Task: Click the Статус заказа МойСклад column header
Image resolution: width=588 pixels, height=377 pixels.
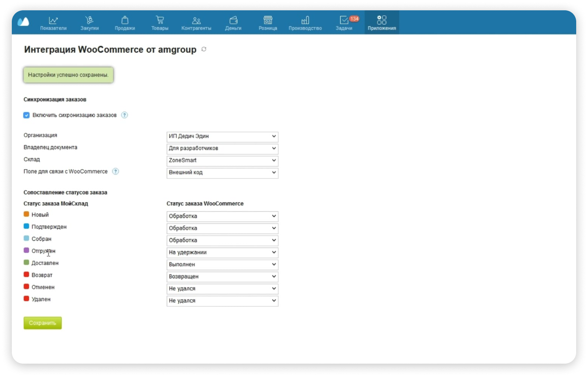Action: (x=56, y=203)
